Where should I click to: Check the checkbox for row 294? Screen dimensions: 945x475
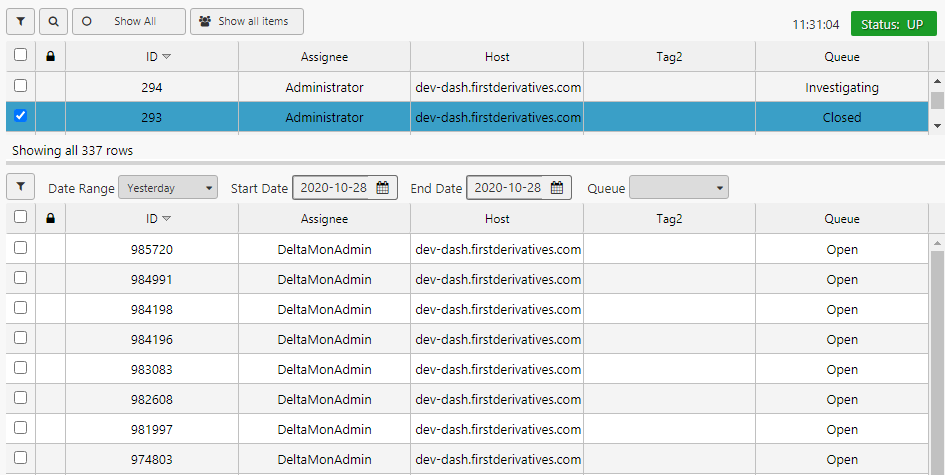click(x=20, y=87)
